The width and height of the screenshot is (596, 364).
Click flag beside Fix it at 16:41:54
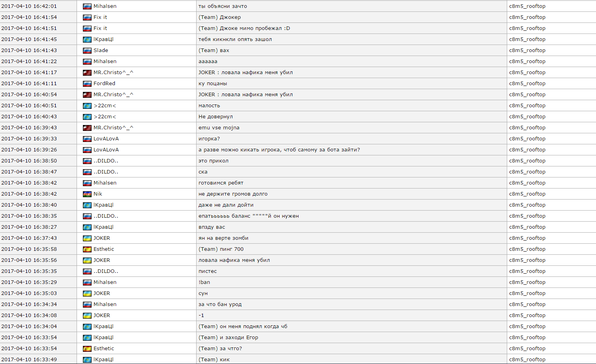[87, 17]
